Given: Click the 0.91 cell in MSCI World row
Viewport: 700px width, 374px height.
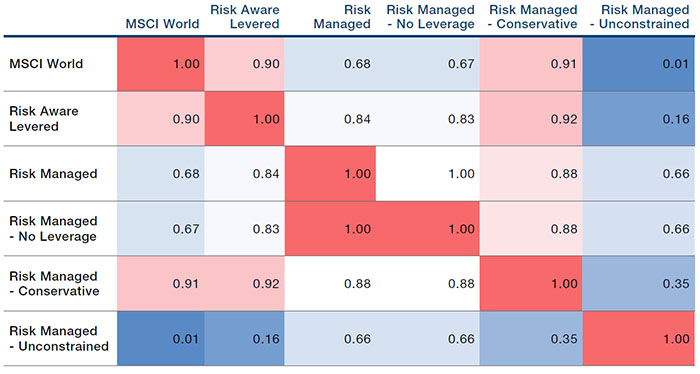Looking at the screenshot, I should click(x=531, y=64).
